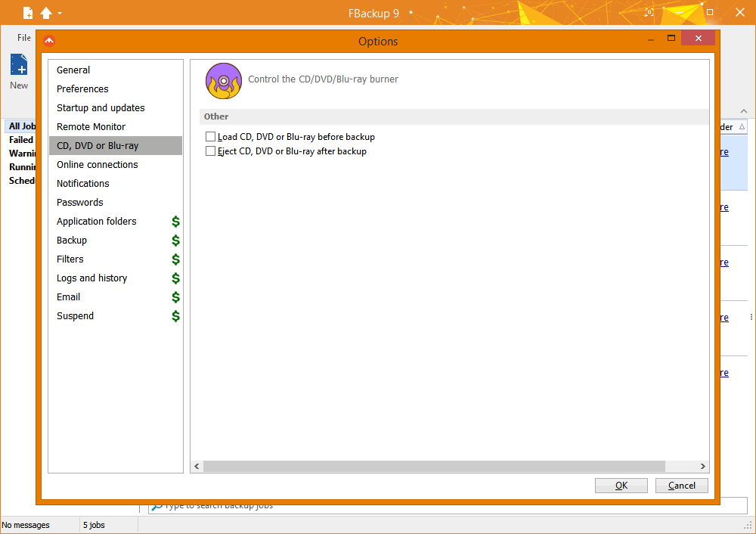
Task: Click dollar icon beside Logs and history
Action: click(175, 278)
